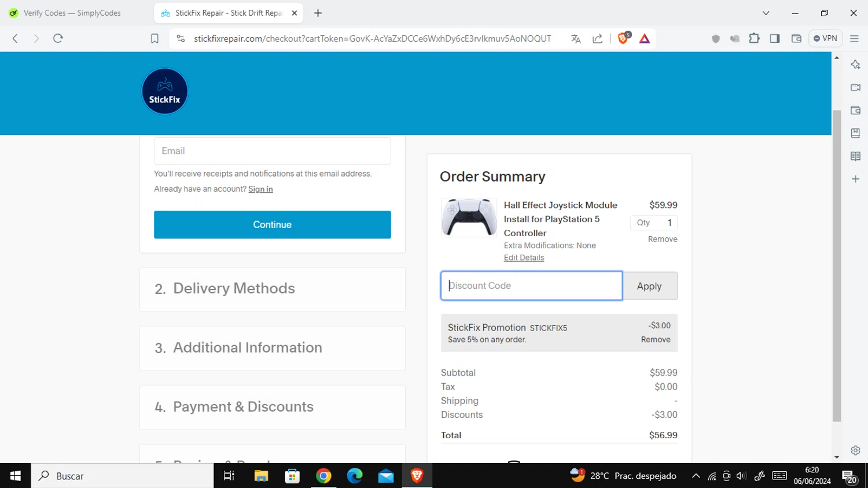Apply the discount code
Image resolution: width=868 pixels, height=488 pixels.
pyautogui.click(x=649, y=286)
